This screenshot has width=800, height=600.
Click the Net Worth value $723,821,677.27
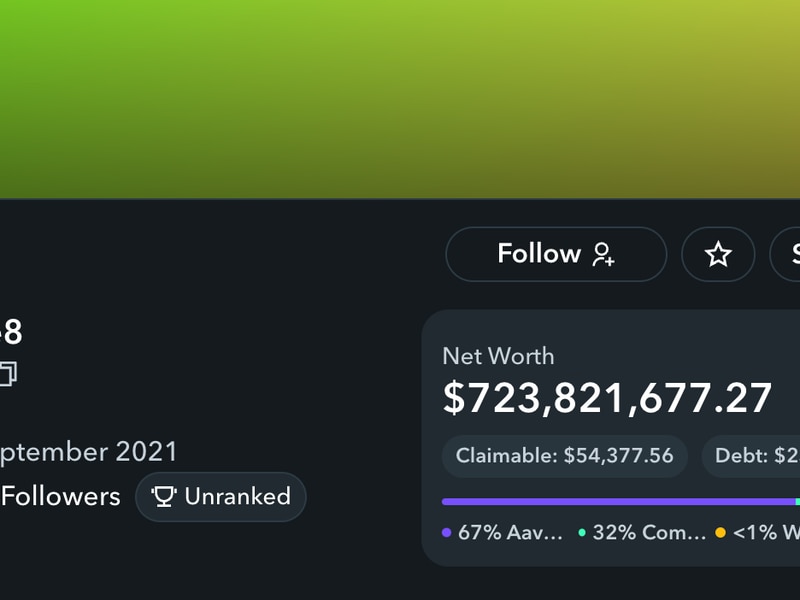607,398
